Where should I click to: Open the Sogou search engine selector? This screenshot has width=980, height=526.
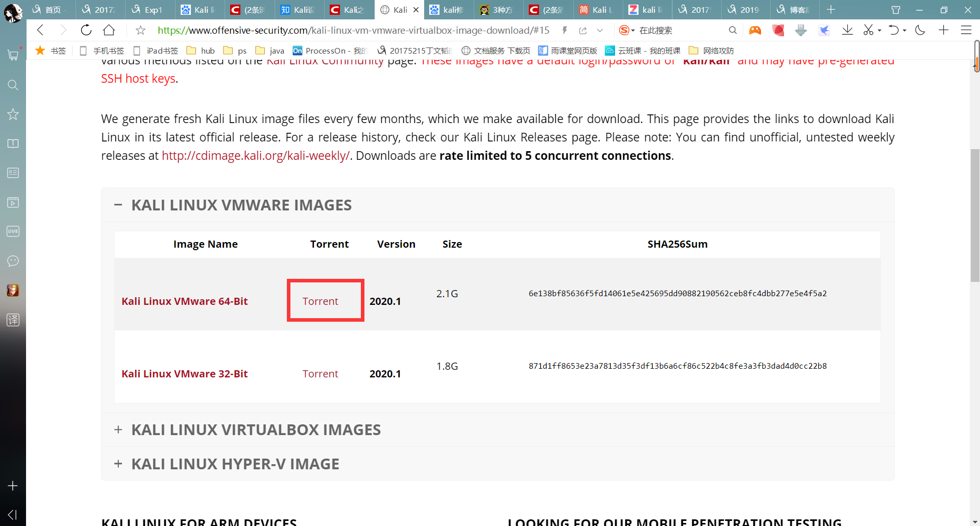(x=626, y=30)
